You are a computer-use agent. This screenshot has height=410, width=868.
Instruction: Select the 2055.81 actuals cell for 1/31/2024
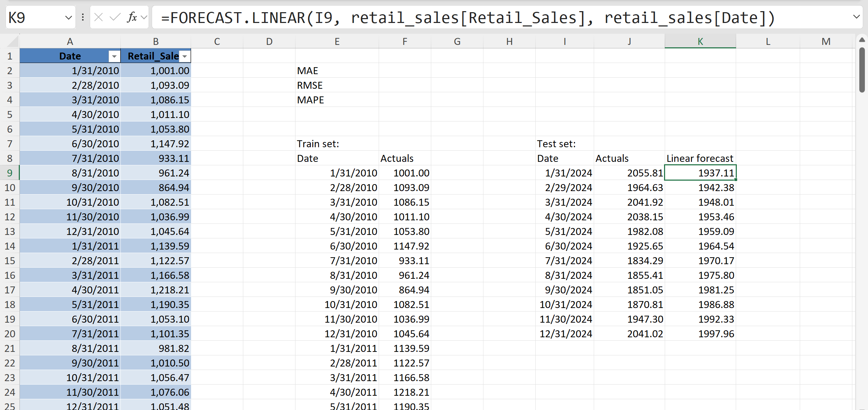coord(629,173)
